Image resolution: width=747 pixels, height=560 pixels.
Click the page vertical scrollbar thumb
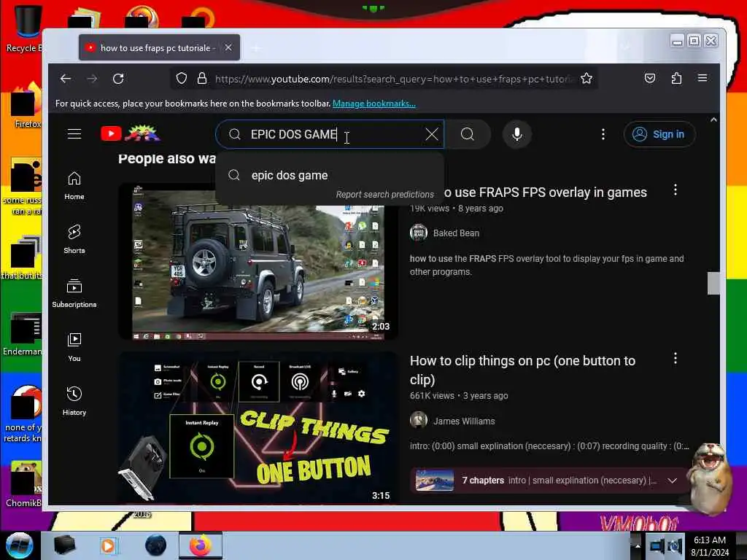point(713,284)
